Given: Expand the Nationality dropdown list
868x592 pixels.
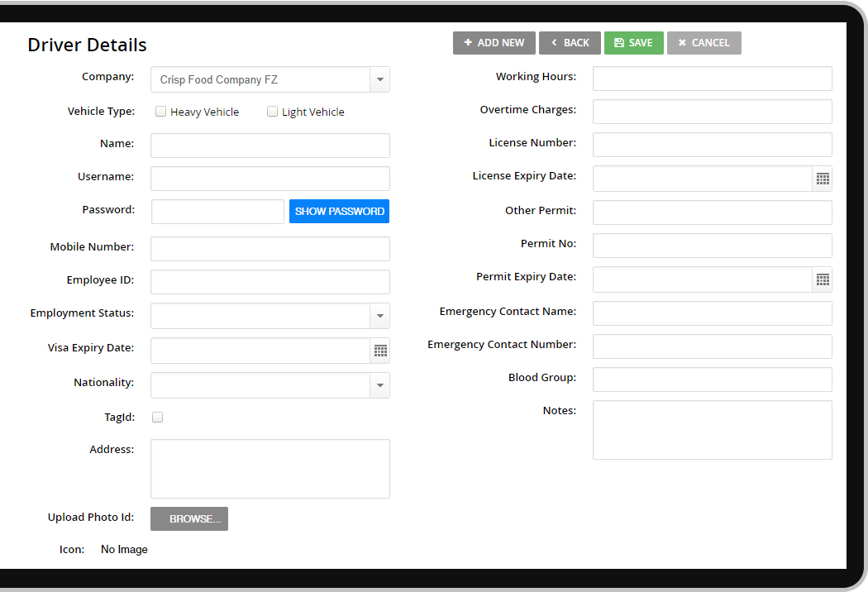Looking at the screenshot, I should (x=379, y=385).
